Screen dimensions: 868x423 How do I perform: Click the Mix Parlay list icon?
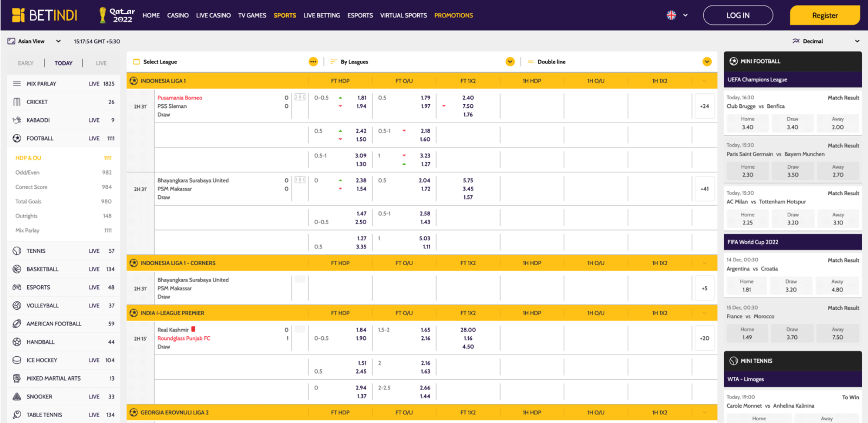(17, 84)
